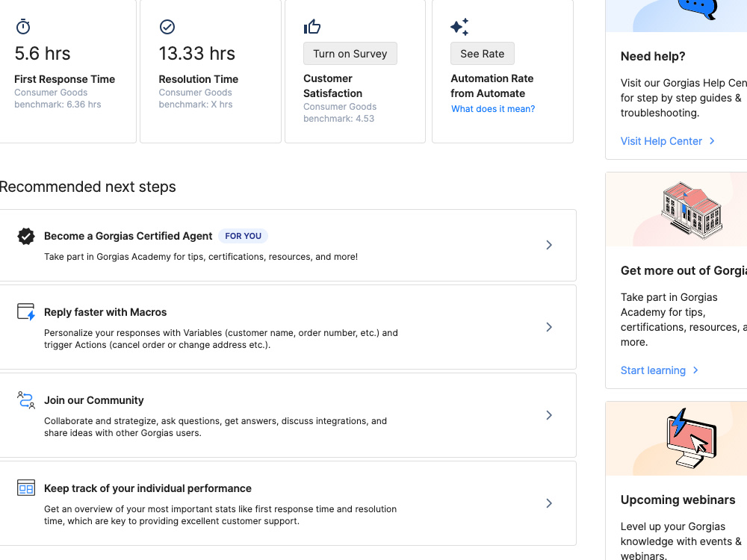Expand Become a Gorgias Certified Agent chevron
747x560 pixels.
[549, 245]
